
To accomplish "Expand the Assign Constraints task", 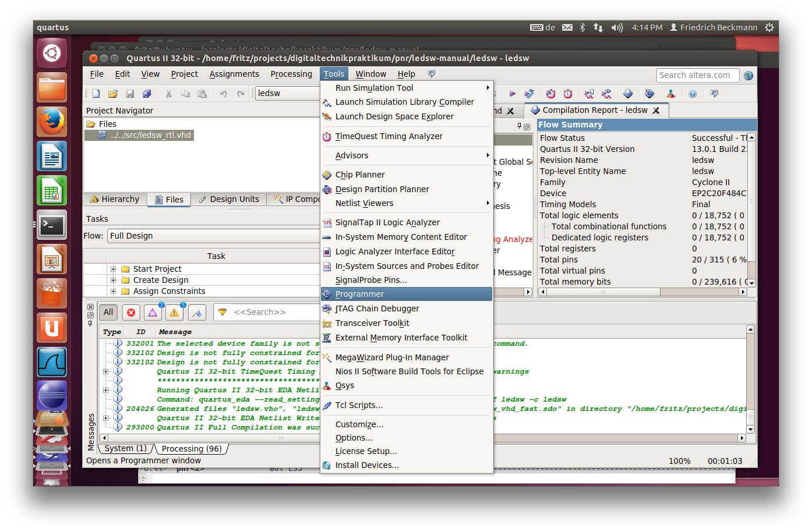I will [114, 291].
